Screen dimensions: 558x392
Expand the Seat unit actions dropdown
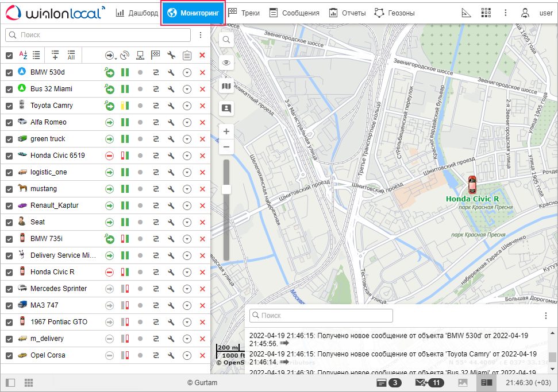tap(187, 222)
